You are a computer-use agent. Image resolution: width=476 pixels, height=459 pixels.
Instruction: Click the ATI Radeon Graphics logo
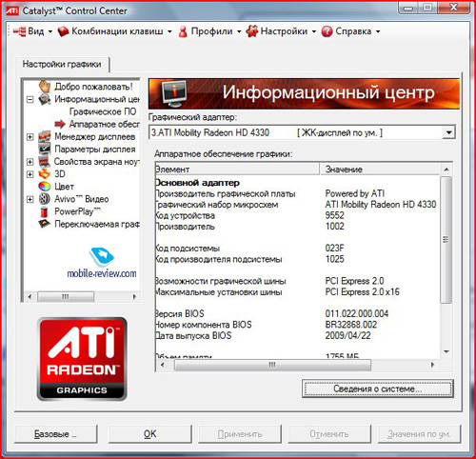(82, 359)
